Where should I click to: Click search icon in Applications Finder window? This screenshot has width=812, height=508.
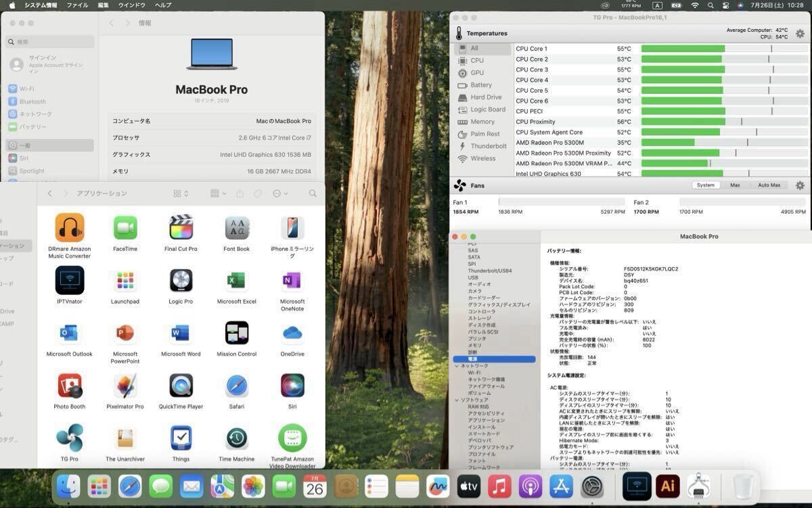313,193
